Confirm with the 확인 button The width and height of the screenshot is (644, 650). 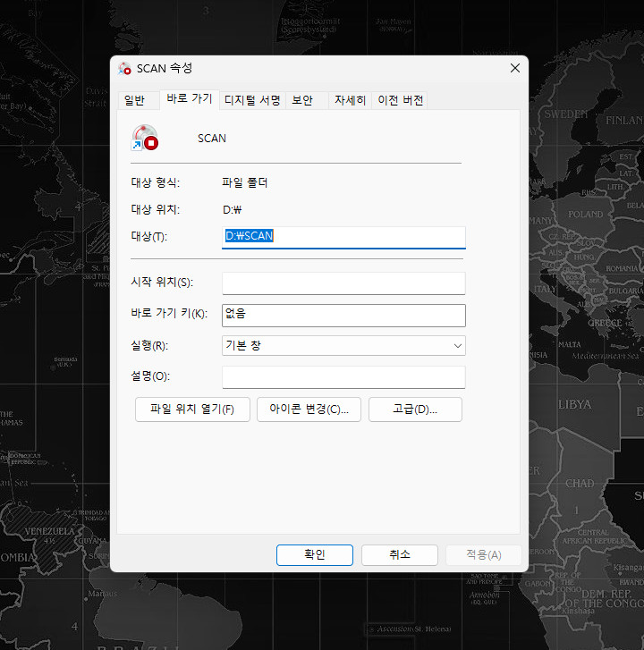[315, 555]
